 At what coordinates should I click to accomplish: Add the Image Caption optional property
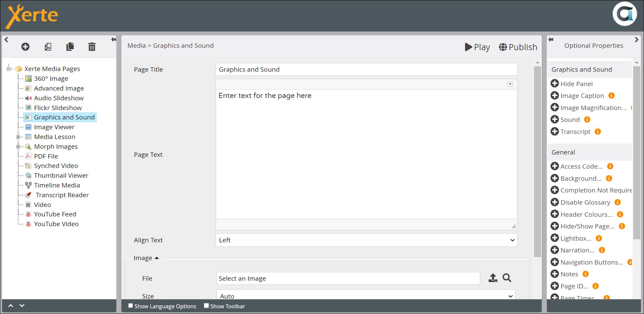(x=555, y=96)
